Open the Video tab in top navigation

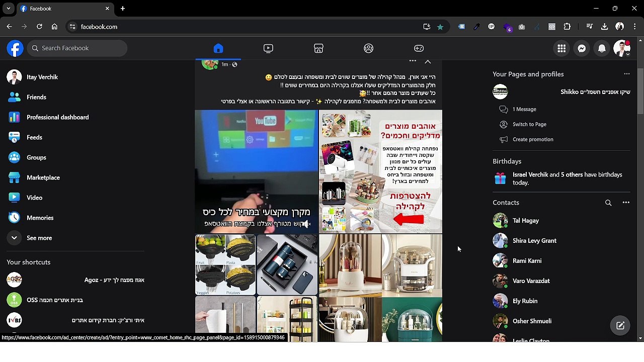(x=268, y=48)
